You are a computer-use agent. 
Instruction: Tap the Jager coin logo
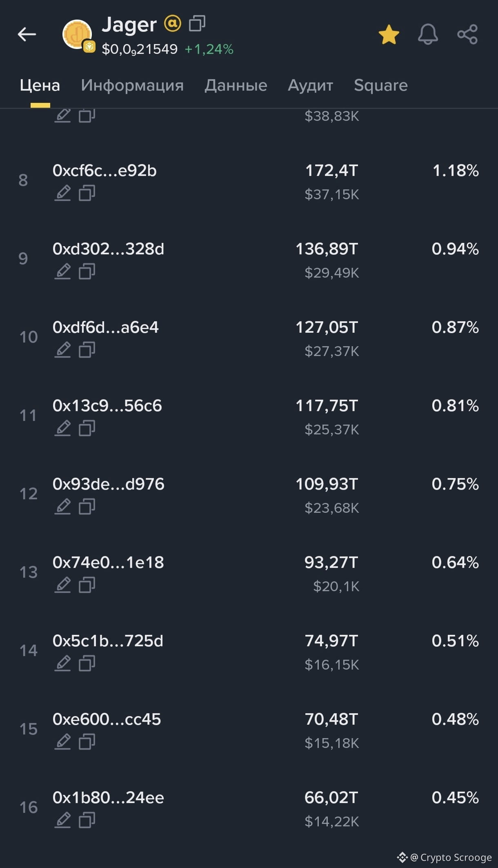(x=77, y=34)
